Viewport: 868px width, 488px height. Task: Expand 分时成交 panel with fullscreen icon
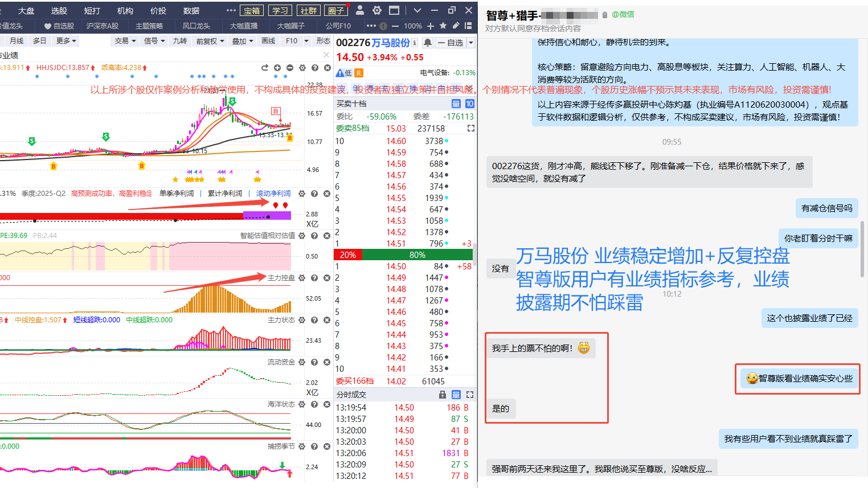point(470,395)
